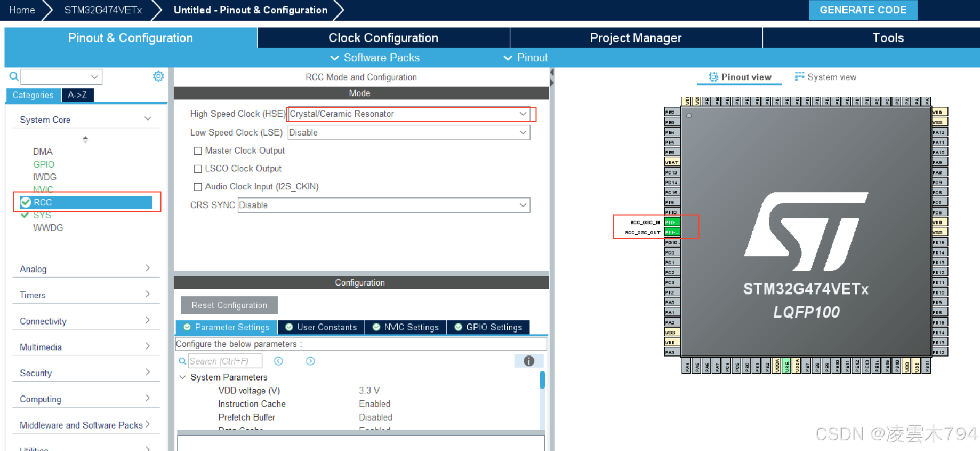Switch to Tools tab

tap(888, 38)
